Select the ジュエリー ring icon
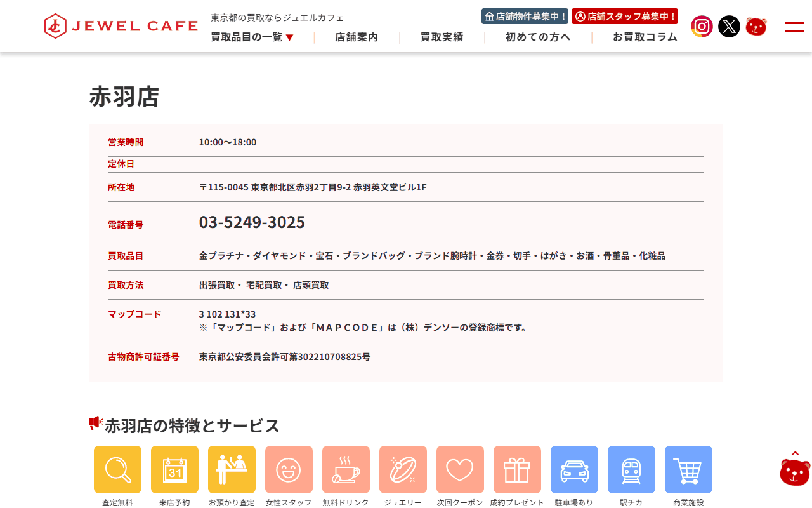812x508 pixels. [403, 470]
